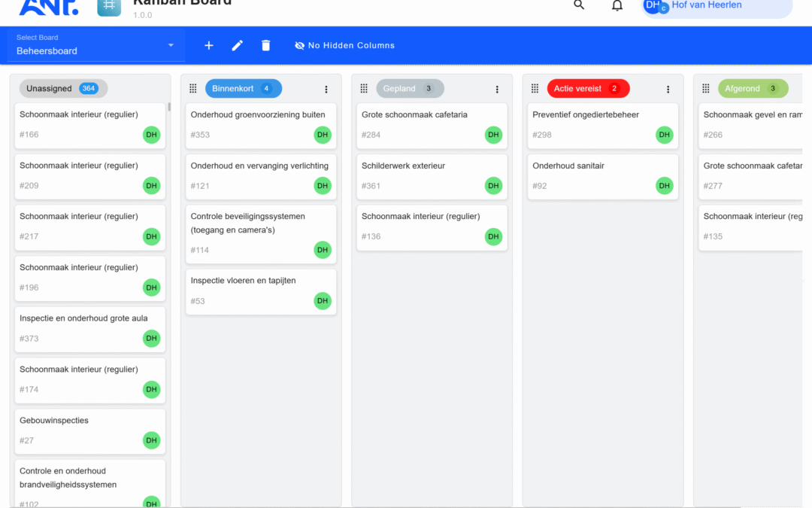Add a new board with plus icon

209,46
